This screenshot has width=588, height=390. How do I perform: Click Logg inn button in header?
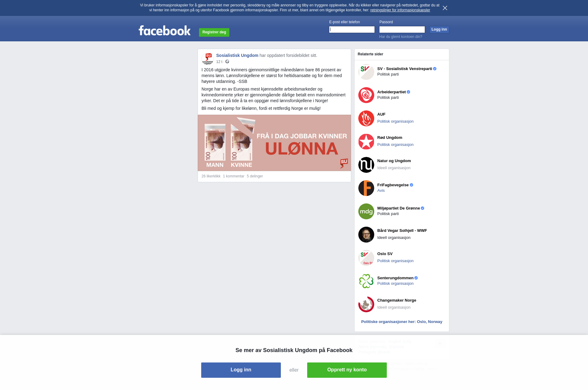click(439, 29)
